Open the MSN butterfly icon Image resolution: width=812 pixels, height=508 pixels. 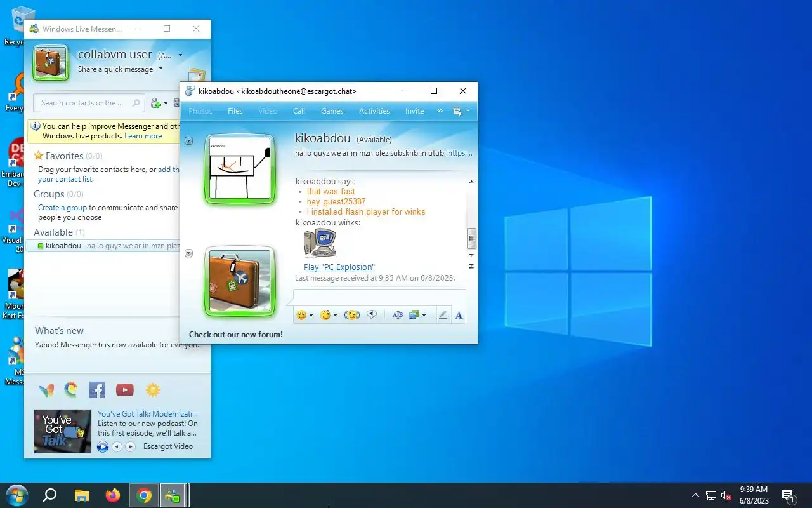46,390
